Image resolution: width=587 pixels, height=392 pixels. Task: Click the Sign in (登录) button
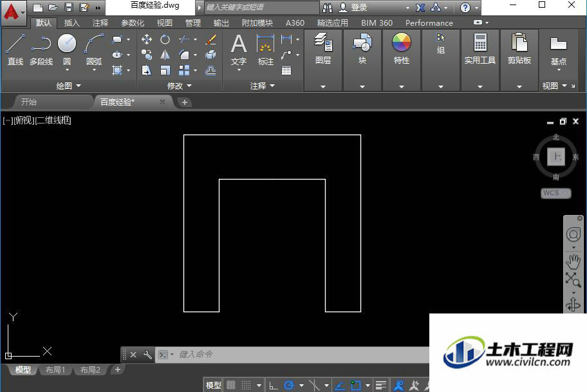[x=354, y=7]
